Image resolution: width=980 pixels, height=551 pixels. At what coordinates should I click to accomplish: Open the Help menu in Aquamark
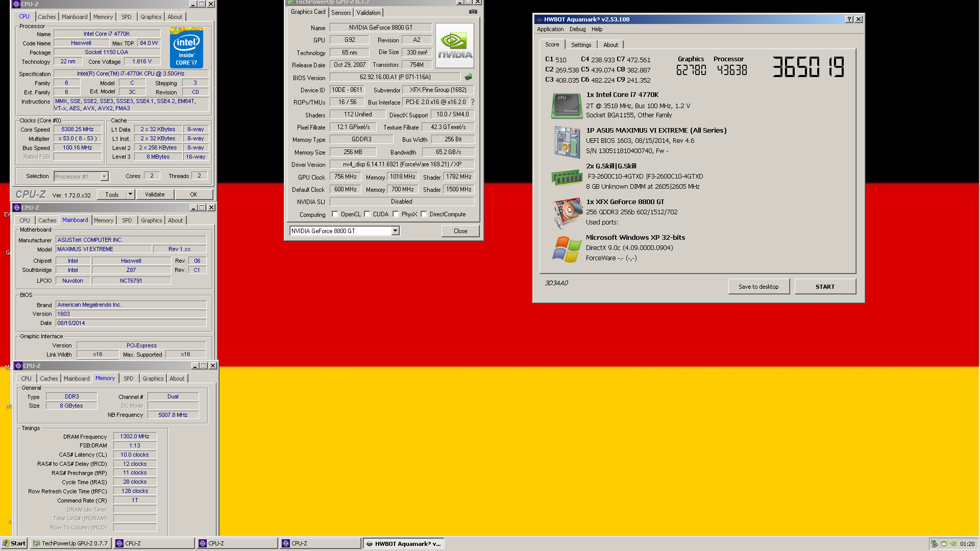click(x=597, y=29)
